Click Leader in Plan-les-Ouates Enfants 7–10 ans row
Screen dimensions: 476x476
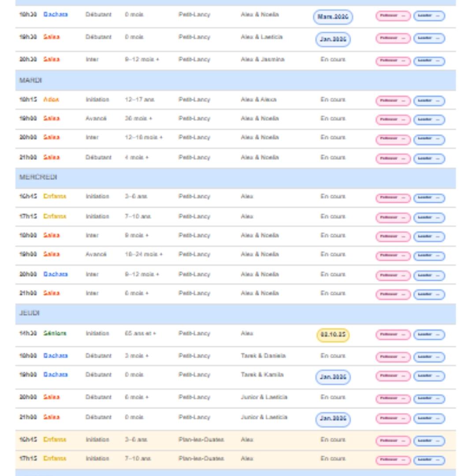click(x=429, y=460)
